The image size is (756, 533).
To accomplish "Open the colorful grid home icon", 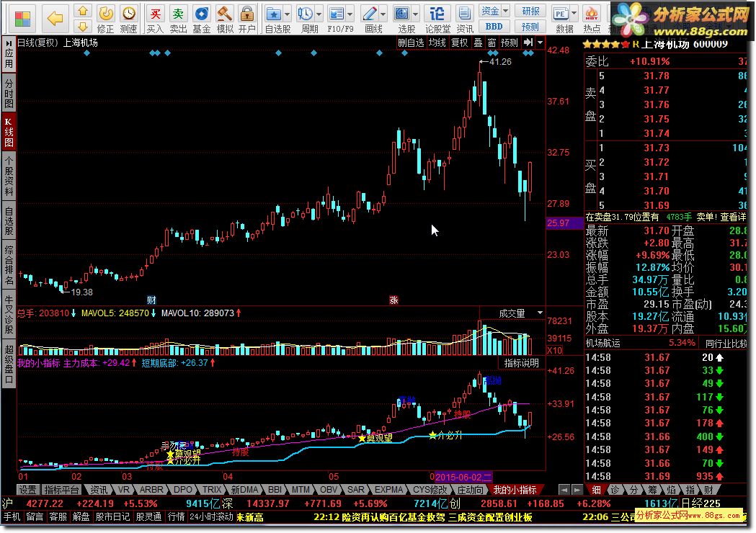I will pos(22,19).
